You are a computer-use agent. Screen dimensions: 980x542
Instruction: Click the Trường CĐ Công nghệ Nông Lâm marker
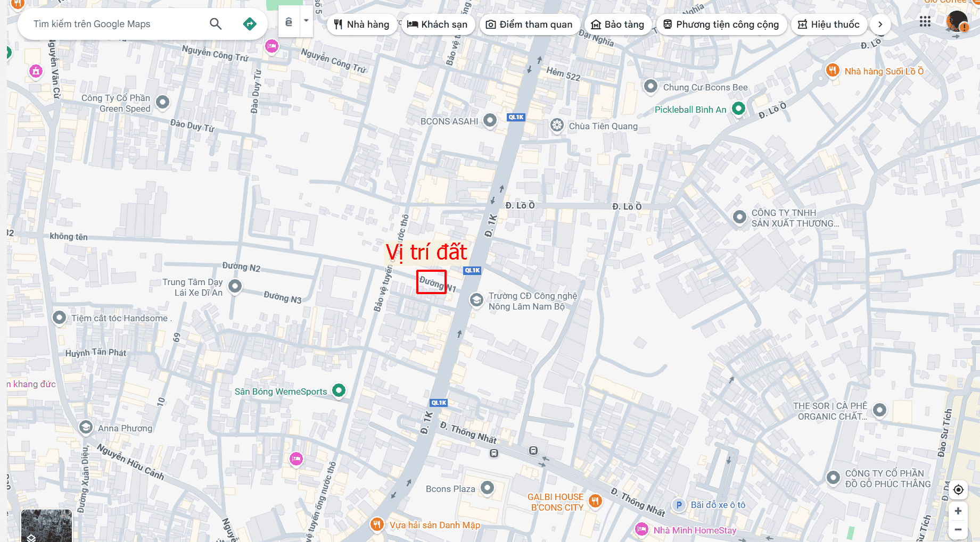[x=476, y=301]
